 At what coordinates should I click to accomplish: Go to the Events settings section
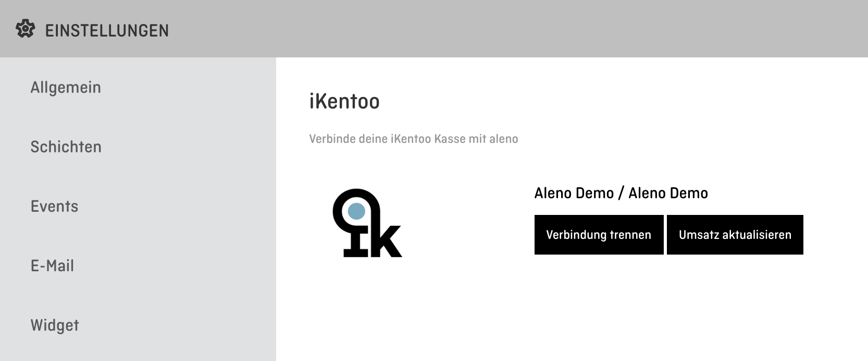[54, 207]
